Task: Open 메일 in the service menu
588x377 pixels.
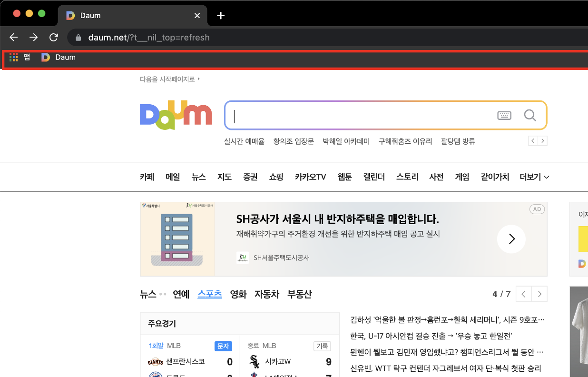Action: 173,177
